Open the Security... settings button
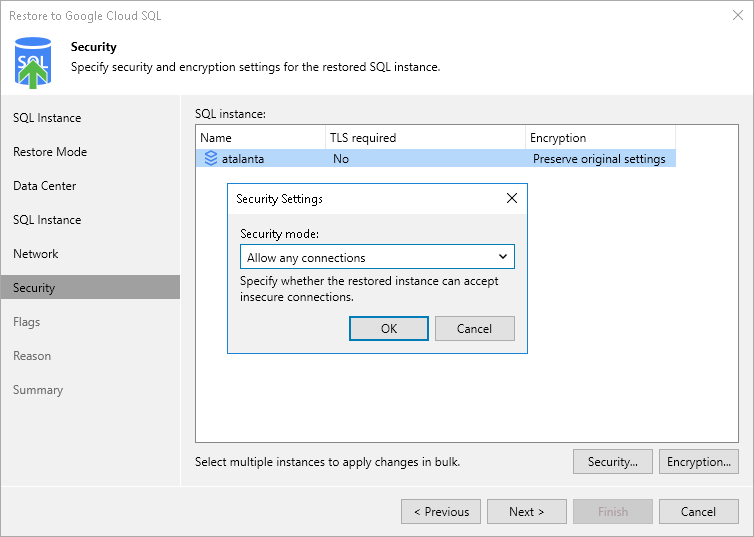 pos(612,462)
